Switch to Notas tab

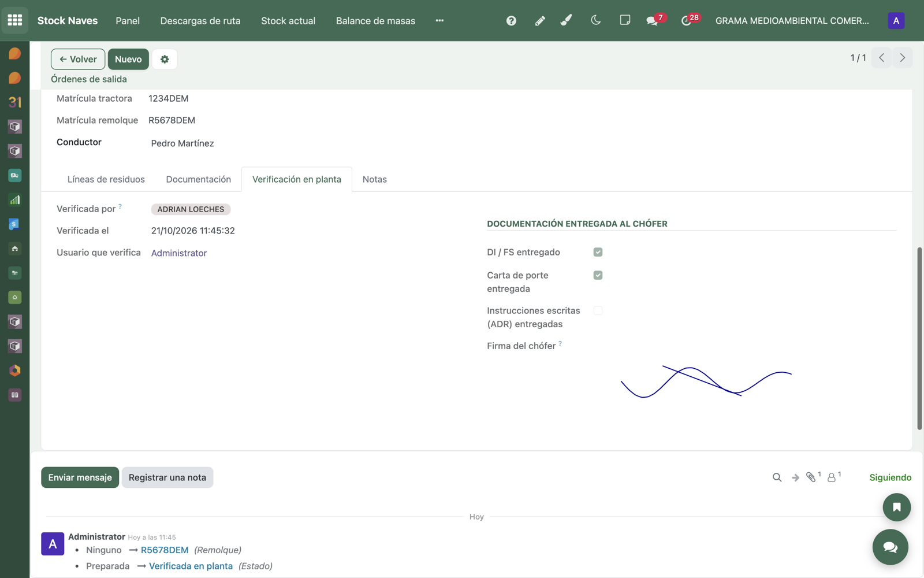coord(375,179)
